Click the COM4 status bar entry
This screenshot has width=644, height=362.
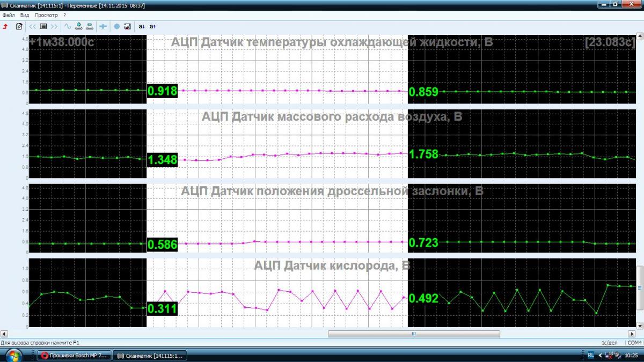click(x=635, y=342)
